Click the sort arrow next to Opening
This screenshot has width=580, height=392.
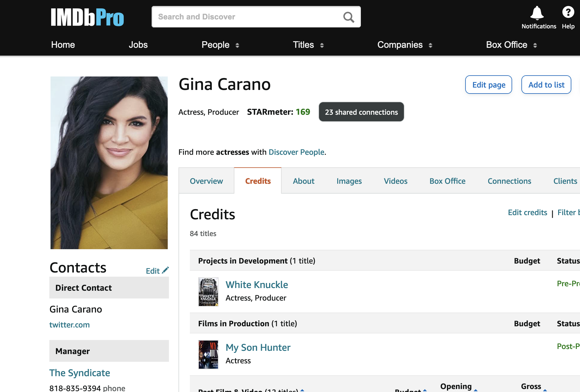[475, 390]
